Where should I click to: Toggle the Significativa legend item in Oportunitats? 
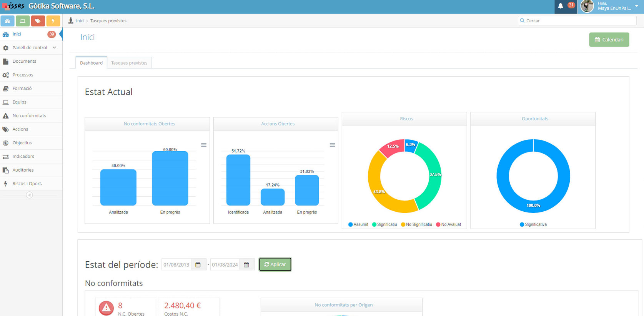tap(533, 224)
